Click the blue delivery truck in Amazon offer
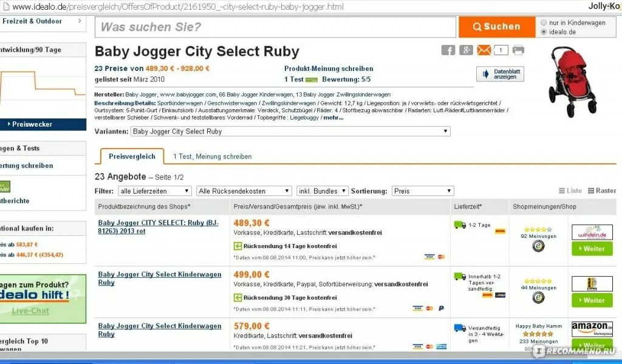Image resolution: width=622 pixels, height=364 pixels. [x=460, y=328]
